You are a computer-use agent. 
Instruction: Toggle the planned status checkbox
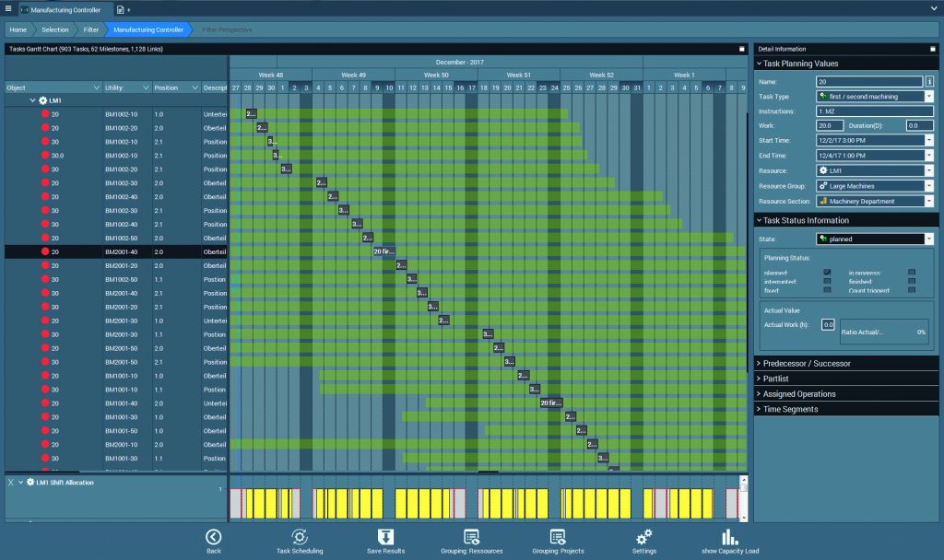[827, 273]
